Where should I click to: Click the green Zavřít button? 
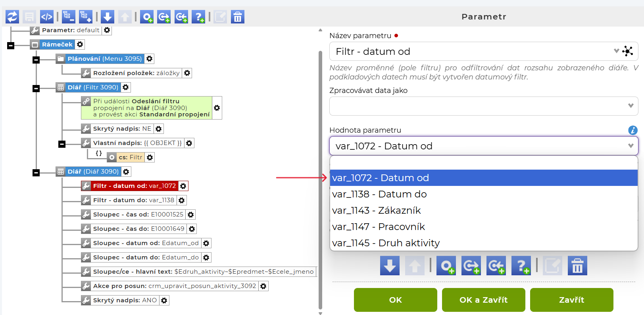pyautogui.click(x=571, y=300)
